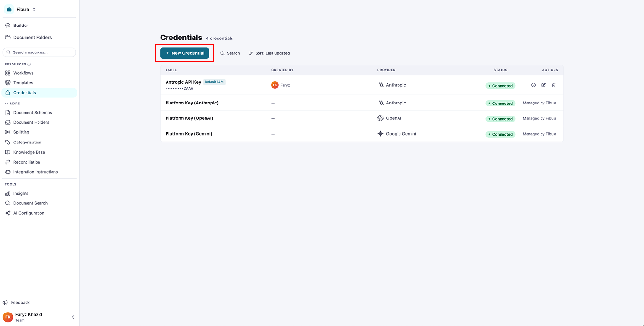The width and height of the screenshot is (644, 326).
Task: Click Connected status for Platform Key (Anthropic)
Action: 501,104
